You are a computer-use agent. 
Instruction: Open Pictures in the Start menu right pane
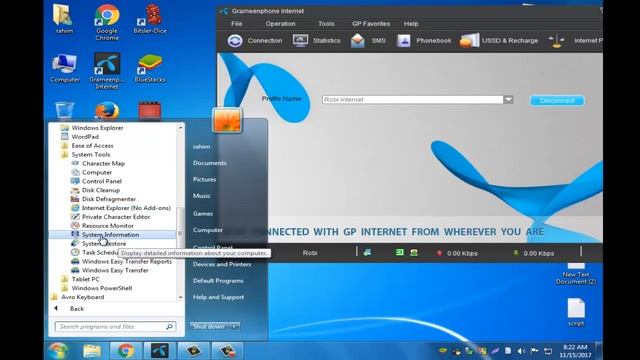click(x=204, y=180)
